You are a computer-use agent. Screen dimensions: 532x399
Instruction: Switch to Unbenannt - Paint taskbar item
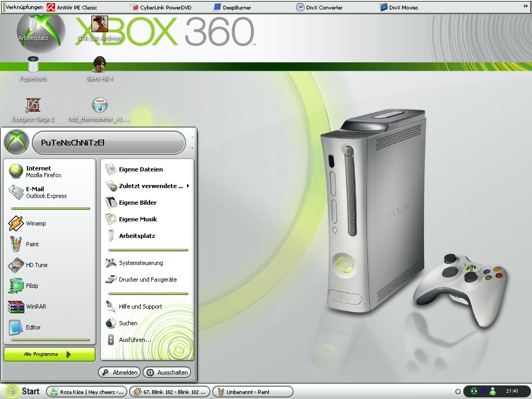[x=253, y=392]
